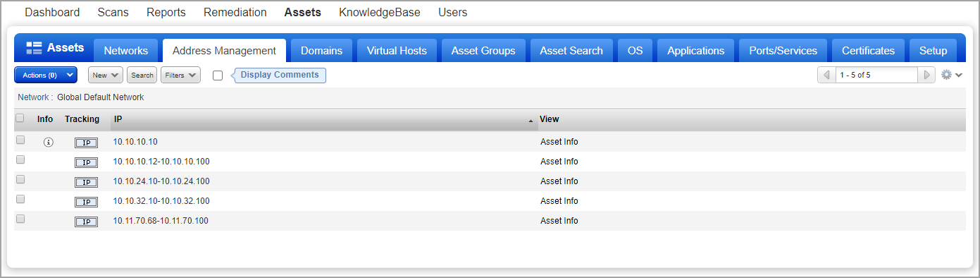This screenshot has width=980, height=278.
Task: Open the Filters dropdown
Action: pyautogui.click(x=180, y=75)
